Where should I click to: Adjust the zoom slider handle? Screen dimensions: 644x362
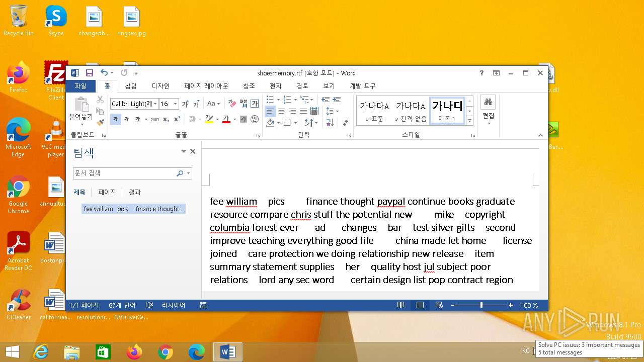481,305
